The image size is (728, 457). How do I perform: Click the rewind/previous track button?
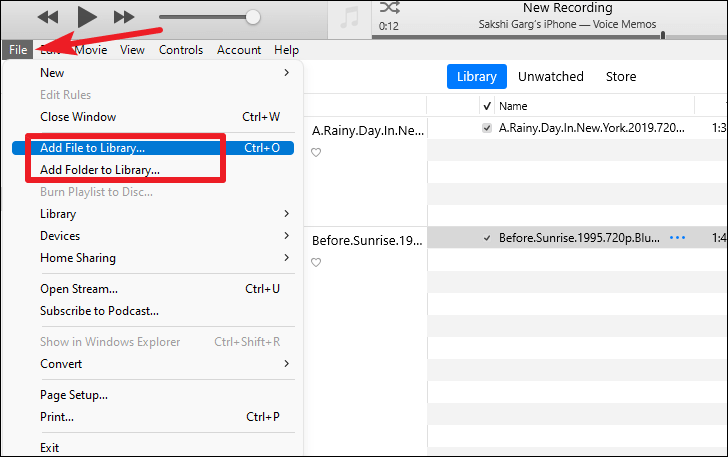(x=48, y=17)
